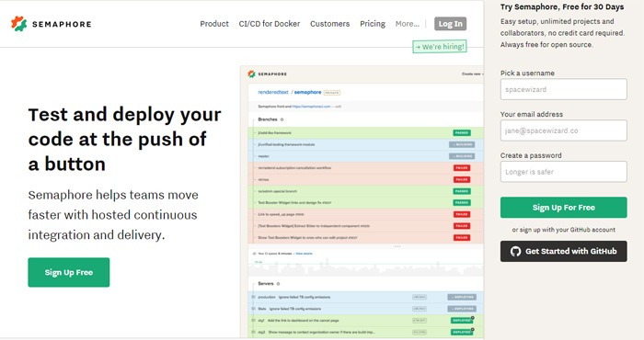
Task: Open the Product menu item
Action: tap(214, 24)
